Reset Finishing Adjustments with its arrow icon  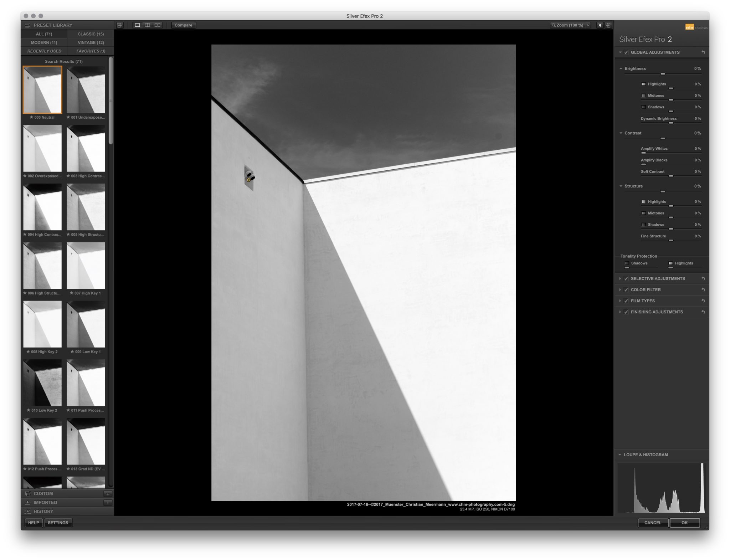(x=703, y=312)
